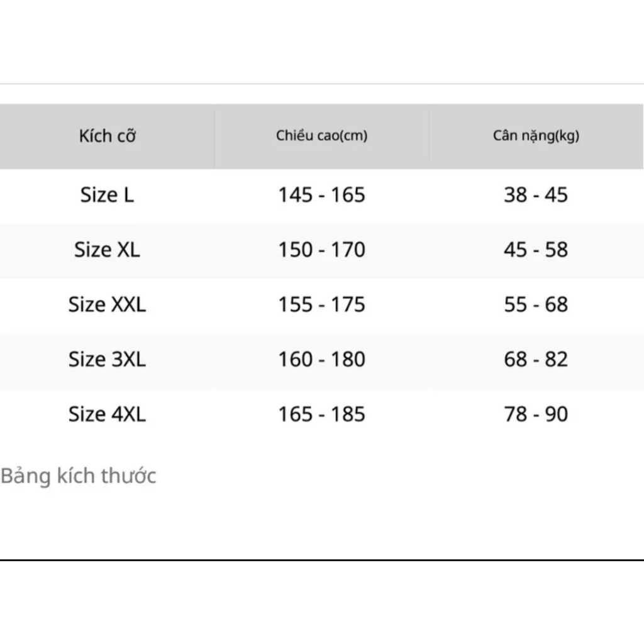Image resolution: width=644 pixels, height=644 pixels.
Task: Click the 45 - 58 weight cell
Action: click(x=536, y=249)
